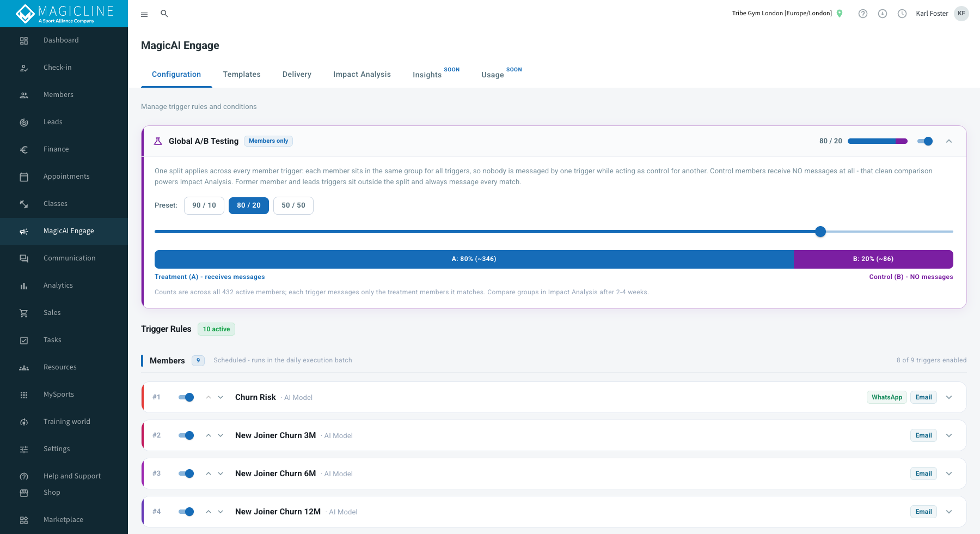
Task: Toggle the hamburger menu icon
Action: tap(144, 14)
